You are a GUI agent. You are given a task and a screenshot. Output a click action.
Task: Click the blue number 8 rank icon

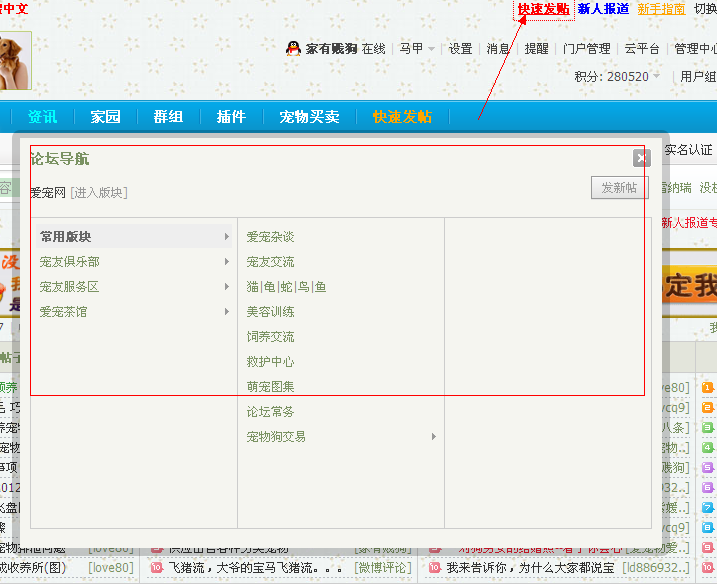[707, 528]
